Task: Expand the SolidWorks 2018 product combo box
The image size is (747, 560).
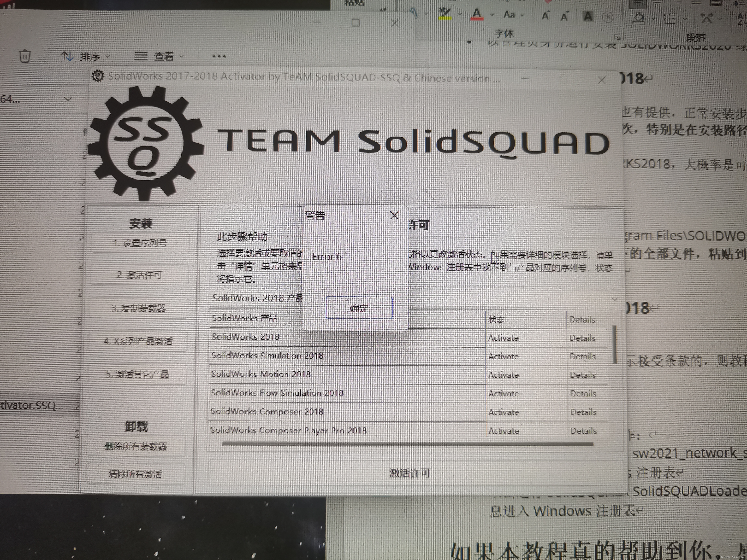Action: 615,299
